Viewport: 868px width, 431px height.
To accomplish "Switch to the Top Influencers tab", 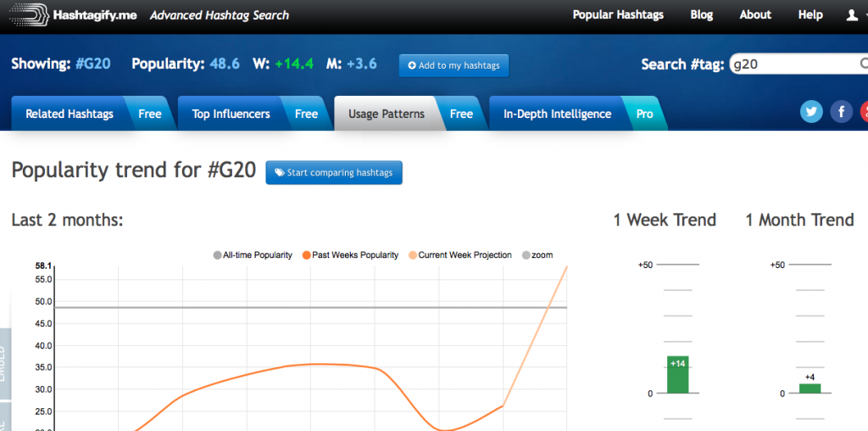I will pyautogui.click(x=231, y=114).
